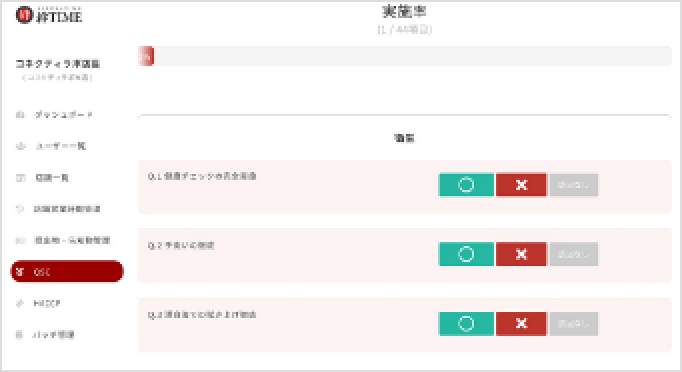Click the icon in the highlighted QSC item

pyautogui.click(x=20, y=272)
